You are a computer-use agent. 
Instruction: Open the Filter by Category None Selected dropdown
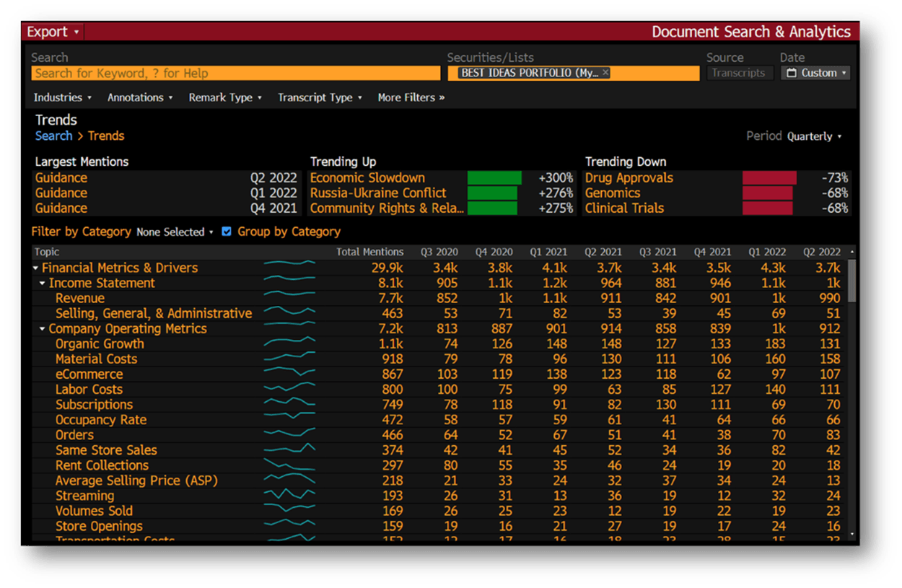click(174, 232)
